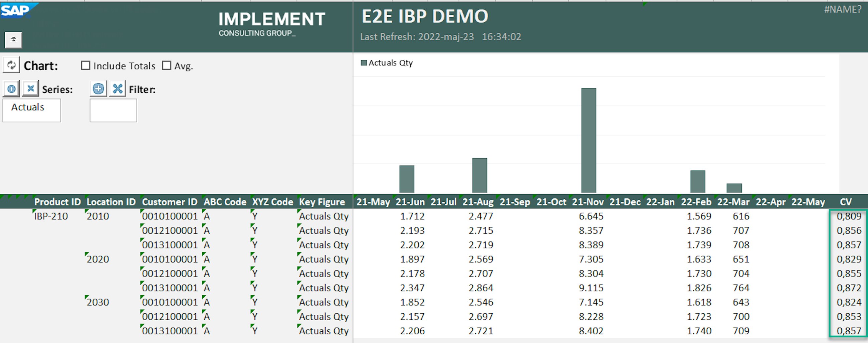Clear filter using the X icon

[118, 89]
